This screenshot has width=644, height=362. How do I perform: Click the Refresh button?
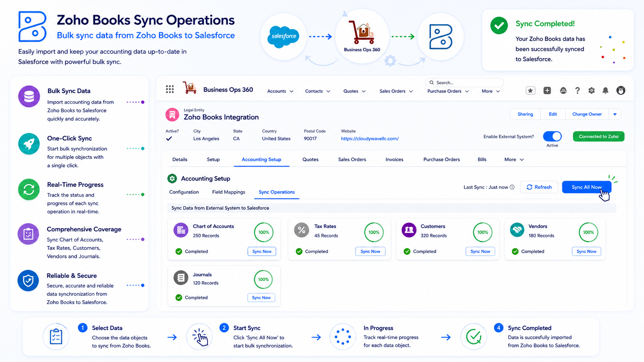[x=539, y=187]
